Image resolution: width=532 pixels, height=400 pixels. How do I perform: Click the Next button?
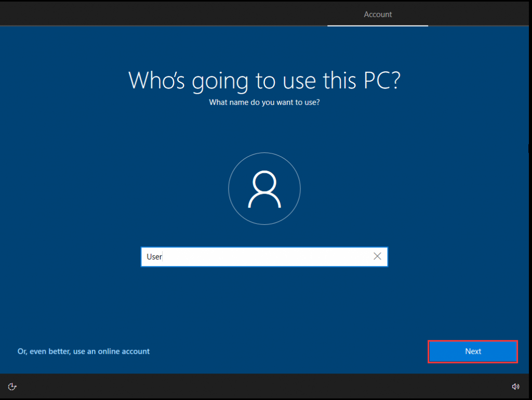473,352
